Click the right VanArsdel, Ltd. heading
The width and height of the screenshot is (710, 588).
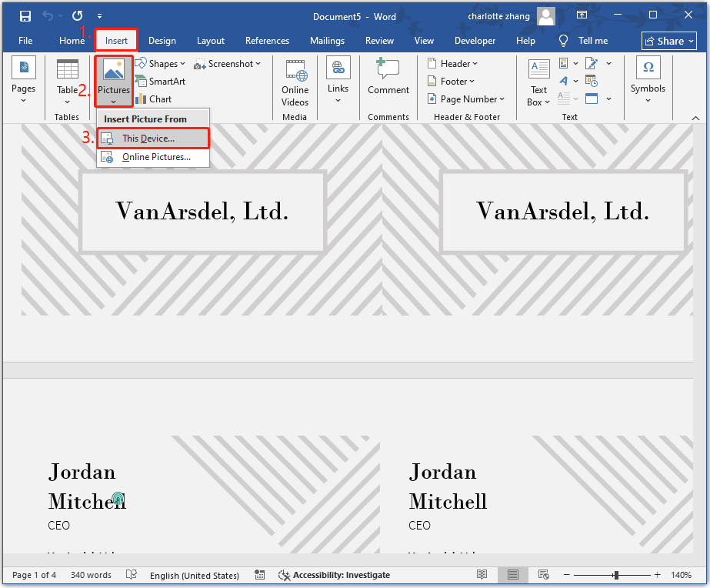(x=563, y=211)
